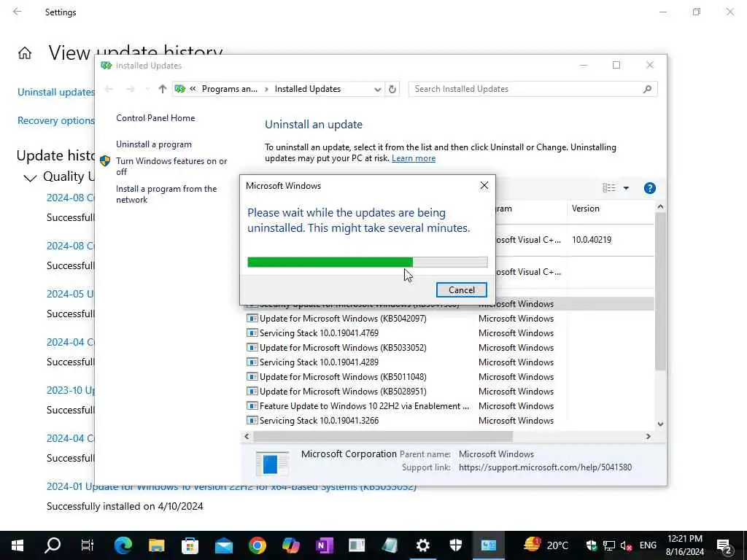The image size is (747, 560).
Task: Click Recovery options link in Settings
Action: click(x=56, y=120)
